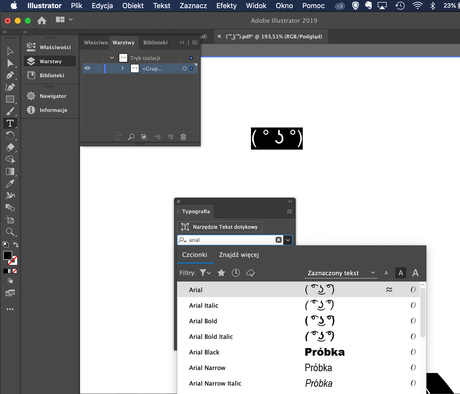
Task: Click the font search input field
Action: pos(231,240)
